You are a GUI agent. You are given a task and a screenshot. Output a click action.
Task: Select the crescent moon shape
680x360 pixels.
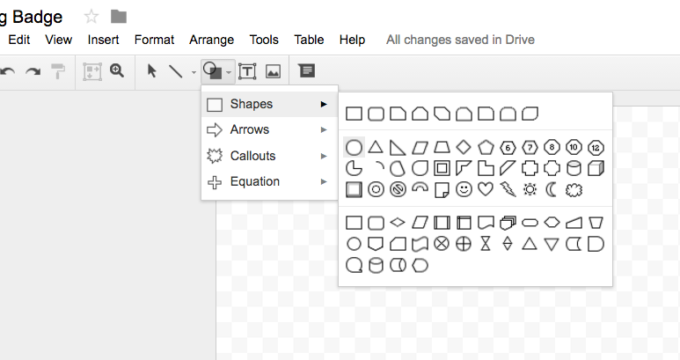[552, 190]
